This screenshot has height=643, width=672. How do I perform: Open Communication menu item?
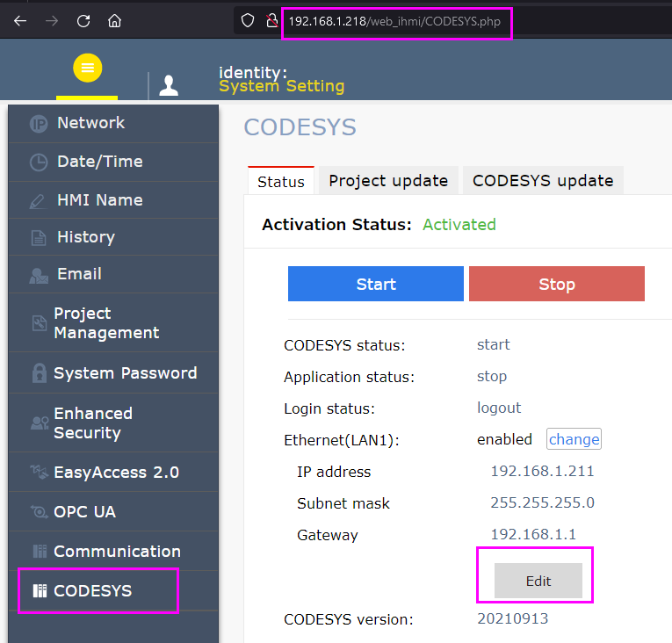click(x=113, y=552)
